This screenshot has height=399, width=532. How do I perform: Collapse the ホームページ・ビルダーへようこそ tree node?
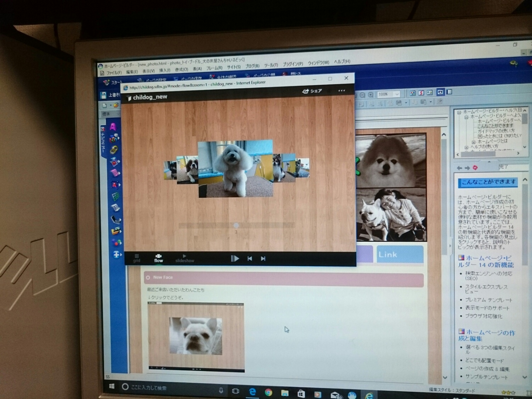[x=466, y=117]
